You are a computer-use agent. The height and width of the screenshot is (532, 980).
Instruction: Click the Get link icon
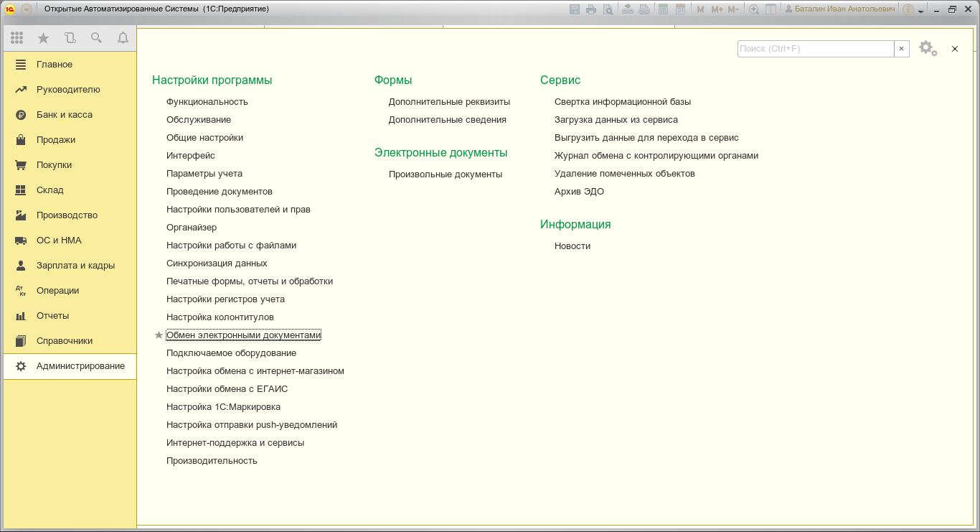click(x=628, y=9)
